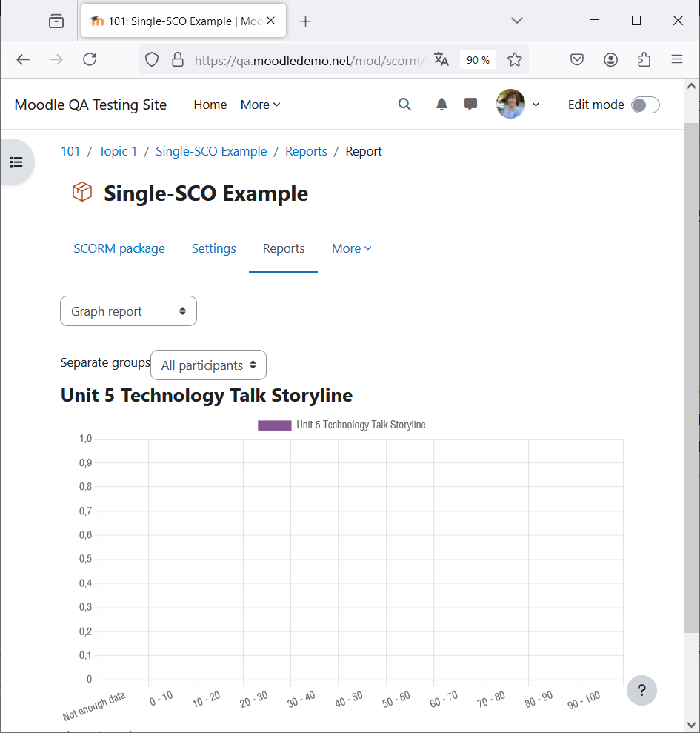Viewport: 700px width, 733px height.
Task: Click the vertical scrollbar thumb
Action: pyautogui.click(x=692, y=378)
